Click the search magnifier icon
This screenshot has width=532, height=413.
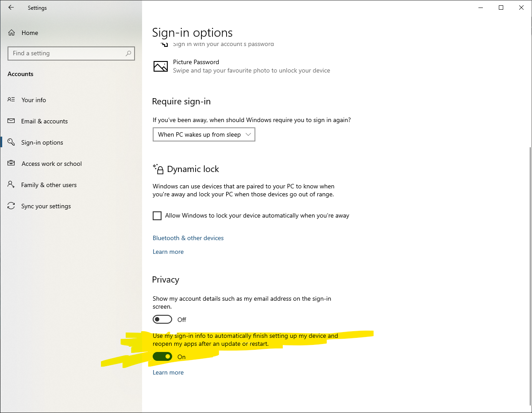coord(128,54)
